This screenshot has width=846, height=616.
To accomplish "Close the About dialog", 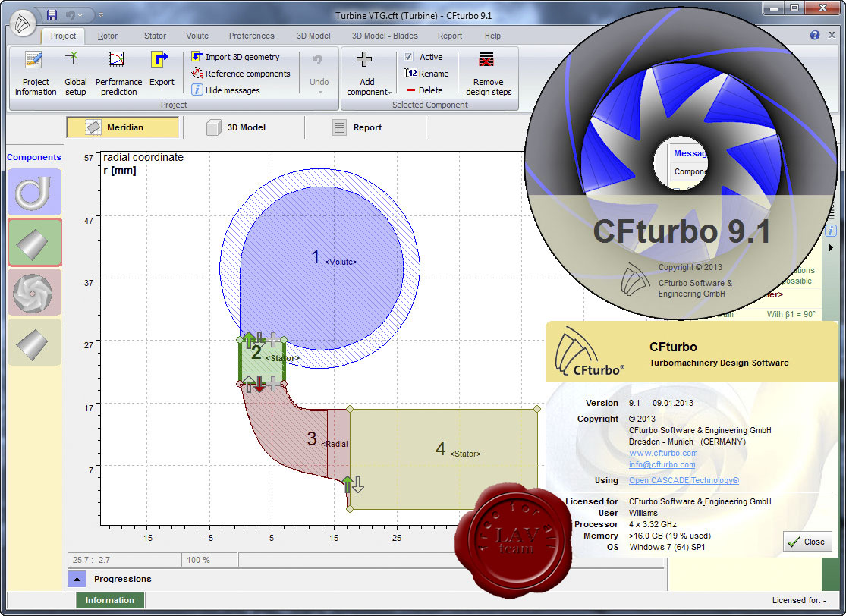I will tap(807, 542).
